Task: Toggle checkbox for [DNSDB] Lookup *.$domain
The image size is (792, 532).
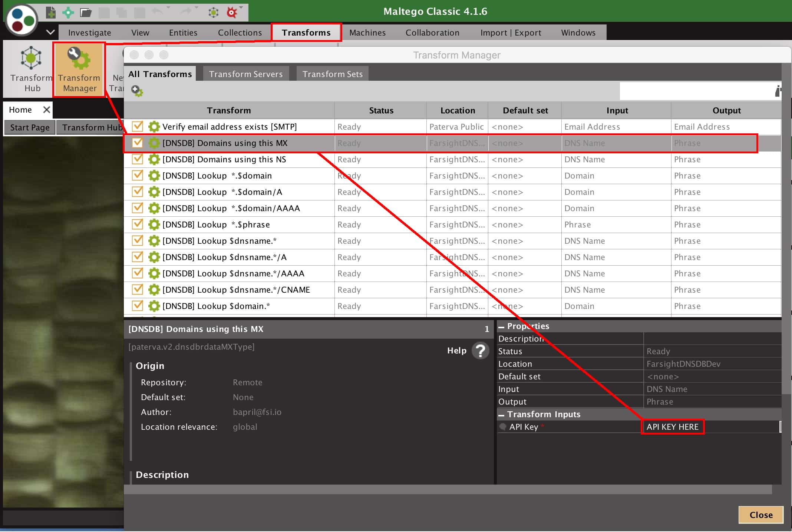Action: 137,175
